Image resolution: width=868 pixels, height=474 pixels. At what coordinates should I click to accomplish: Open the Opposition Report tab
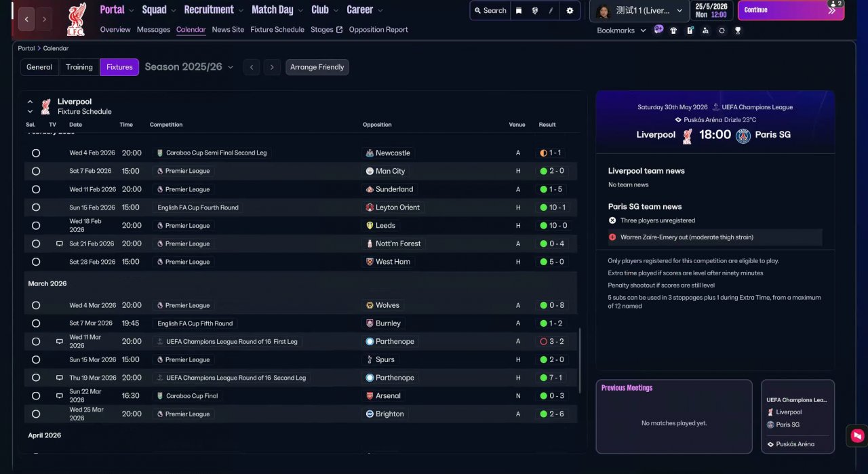tap(378, 30)
